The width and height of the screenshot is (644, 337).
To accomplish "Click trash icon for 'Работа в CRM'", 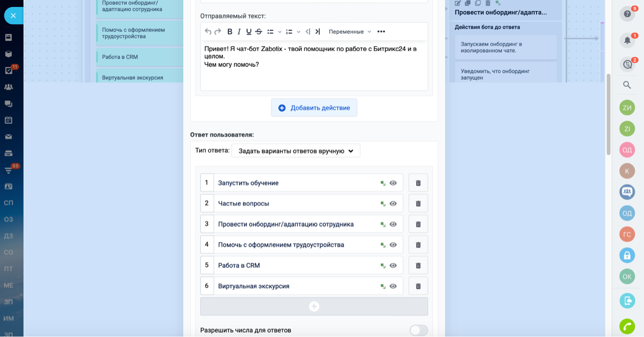I will pos(418,266).
